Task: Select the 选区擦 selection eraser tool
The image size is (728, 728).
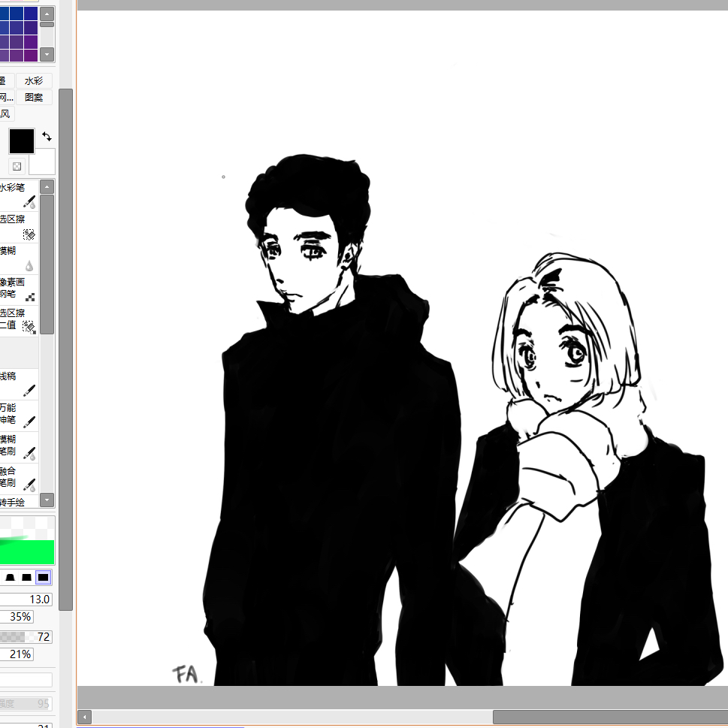Action: 18,226
